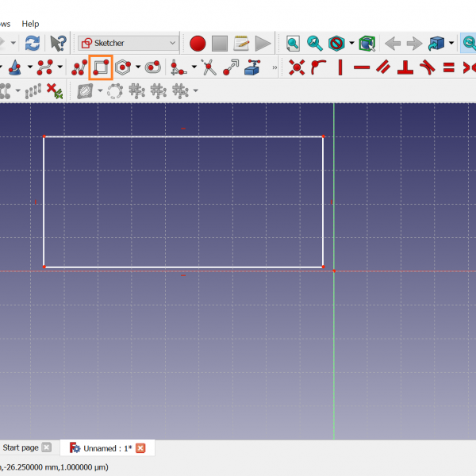
Task: Close the Unnamed : 1* tab
Action: [x=140, y=448]
